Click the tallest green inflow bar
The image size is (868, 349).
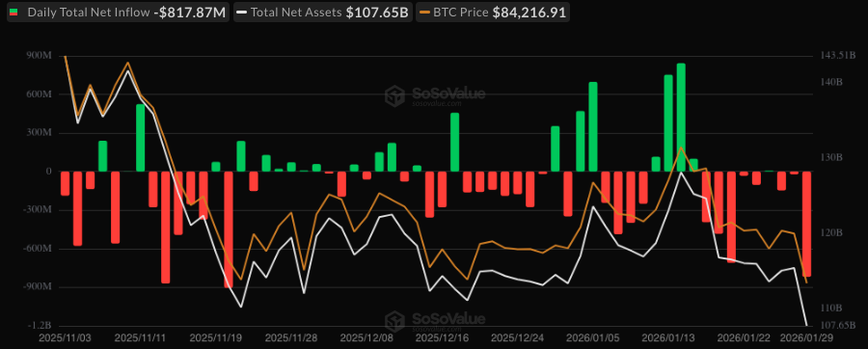[681, 118]
